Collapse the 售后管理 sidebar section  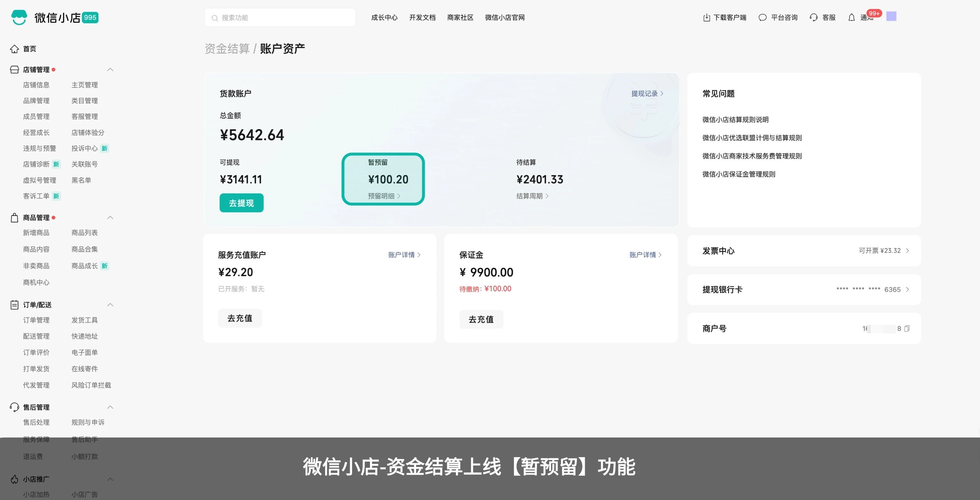click(x=110, y=407)
